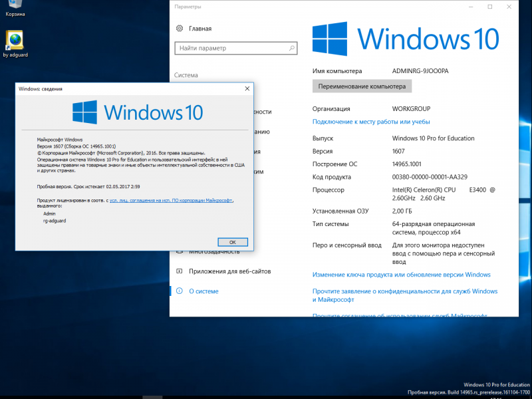Click the '64-разрядная операционная система' value

(x=434, y=228)
